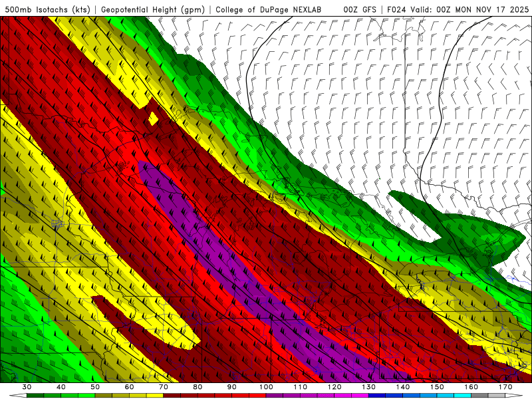
Task: Click the '500mb Isotachs (kts)' title text
Action: (x=48, y=9)
